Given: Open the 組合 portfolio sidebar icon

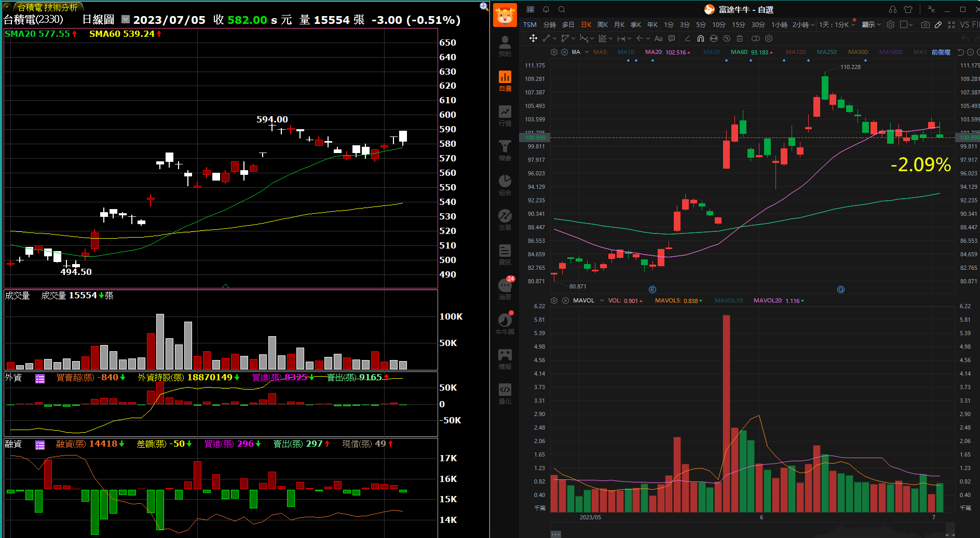Looking at the screenshot, I should coord(505,185).
